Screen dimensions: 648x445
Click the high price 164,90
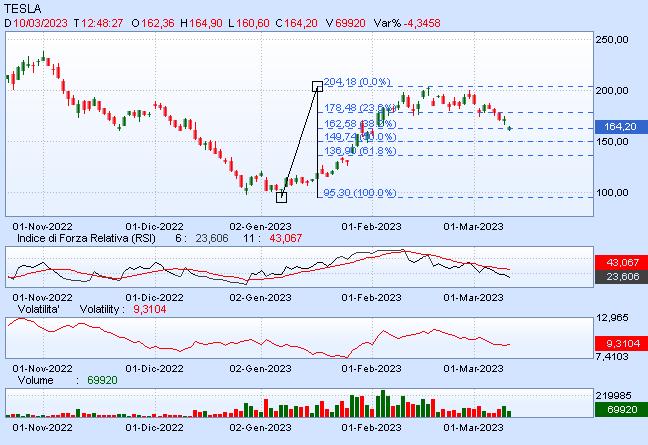click(x=206, y=23)
